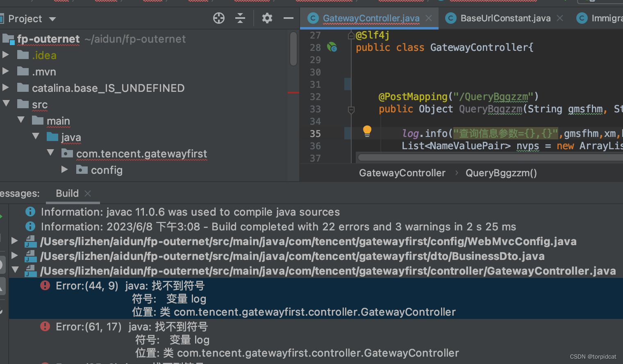Click the Build completed with 22 errors message
This screenshot has height=364, width=623.
pyautogui.click(x=278, y=227)
